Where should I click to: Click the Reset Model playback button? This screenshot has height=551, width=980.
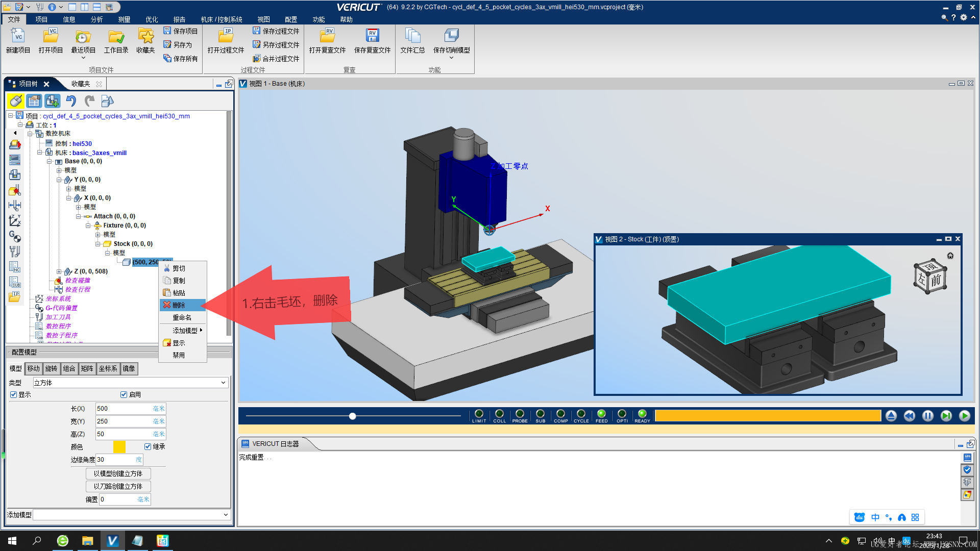coord(891,416)
